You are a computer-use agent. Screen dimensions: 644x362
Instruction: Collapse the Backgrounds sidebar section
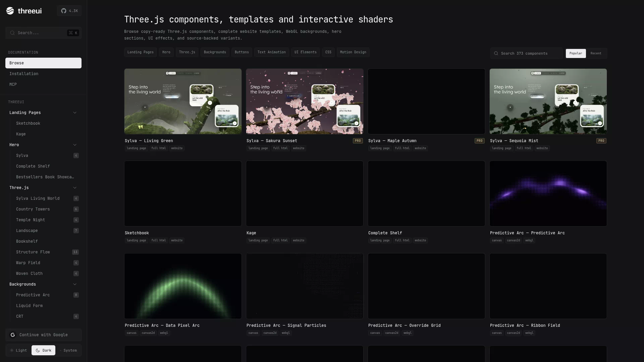tap(43, 284)
